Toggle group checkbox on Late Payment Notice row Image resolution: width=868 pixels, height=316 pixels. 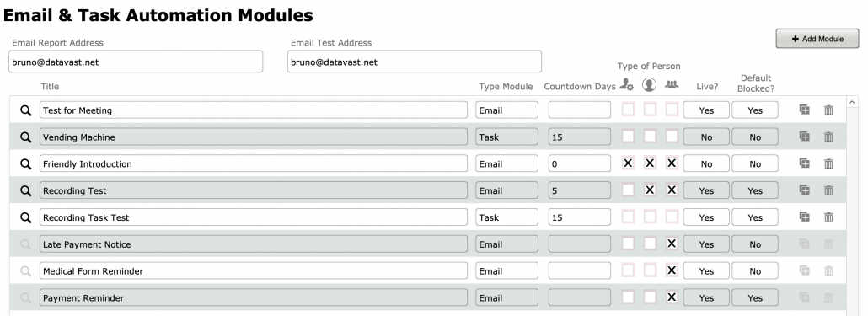tap(672, 244)
